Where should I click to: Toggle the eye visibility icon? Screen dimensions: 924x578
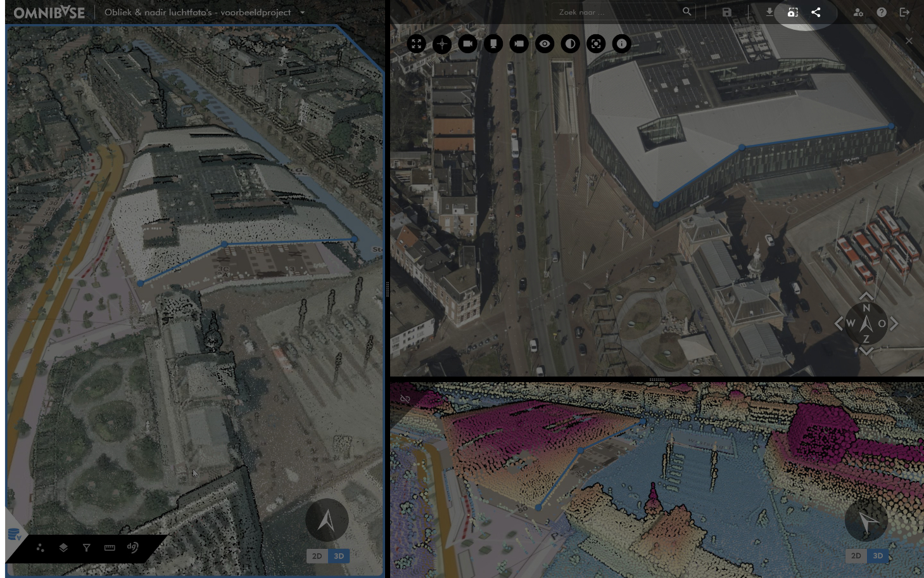[x=545, y=44]
